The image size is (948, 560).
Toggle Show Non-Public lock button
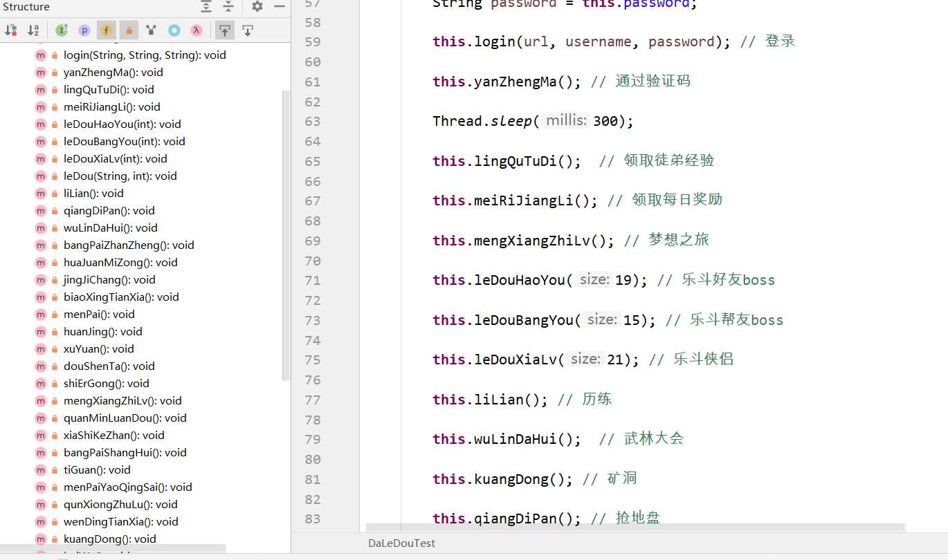[129, 30]
